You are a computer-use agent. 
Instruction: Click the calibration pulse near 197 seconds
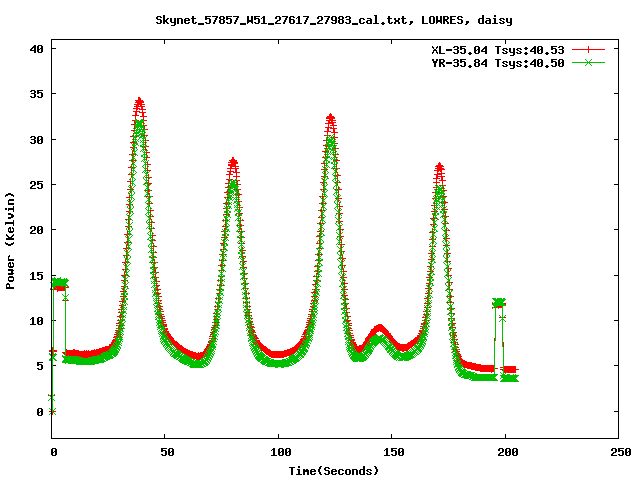tap(499, 303)
